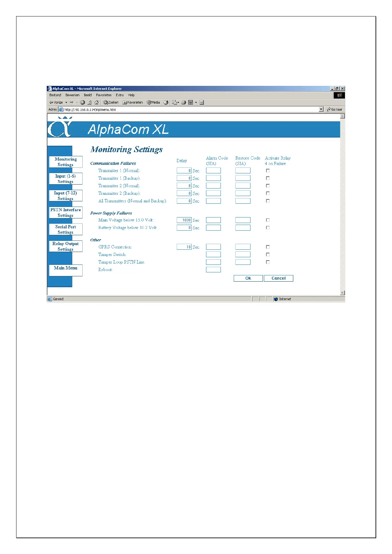The image size is (392, 554).
Task: Click the Tamper Switch alarm code field
Action: pyautogui.click(x=213, y=254)
